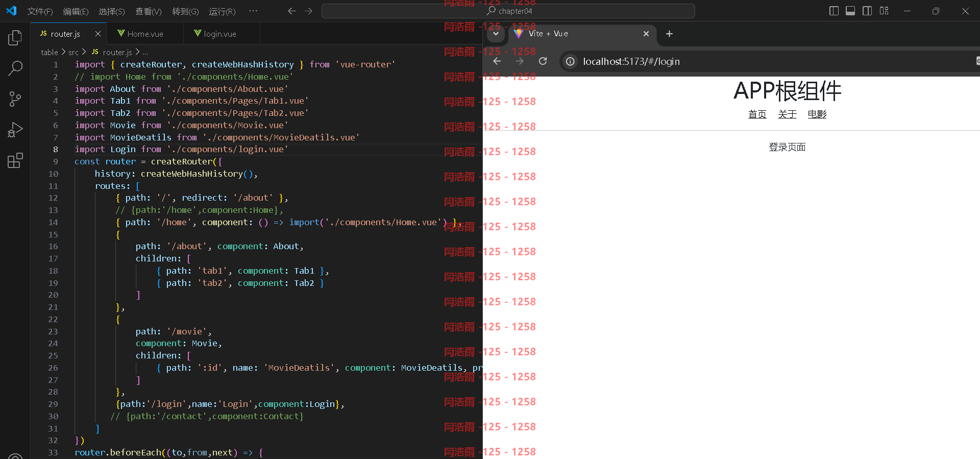Click 'createWebHashHistory()' on the history line
Image resolution: width=980 pixels, height=459 pixels.
[x=197, y=174]
